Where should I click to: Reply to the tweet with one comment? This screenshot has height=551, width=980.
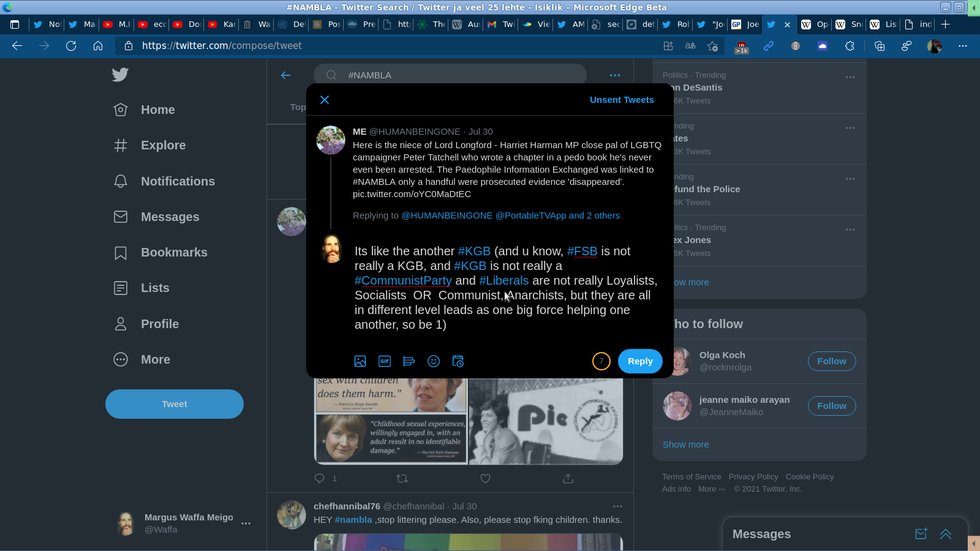(x=320, y=479)
